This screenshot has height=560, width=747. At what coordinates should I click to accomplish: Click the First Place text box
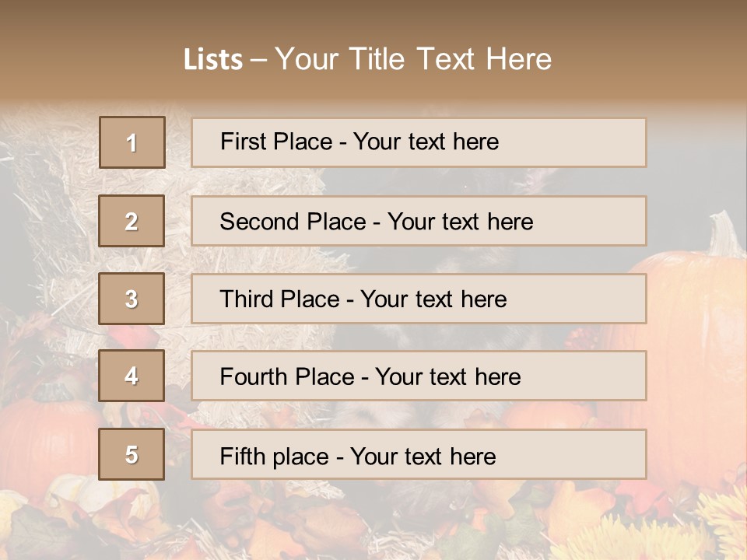[419, 142]
